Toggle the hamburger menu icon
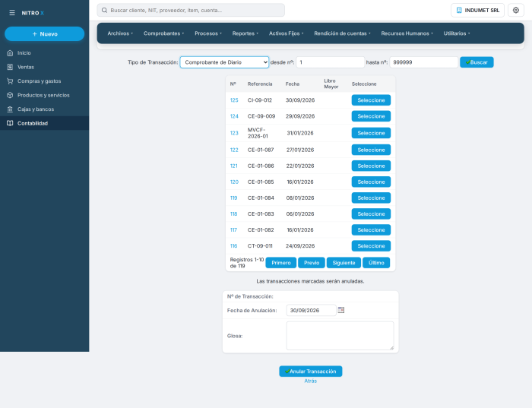Screen dimensions: 532x408 (12, 13)
